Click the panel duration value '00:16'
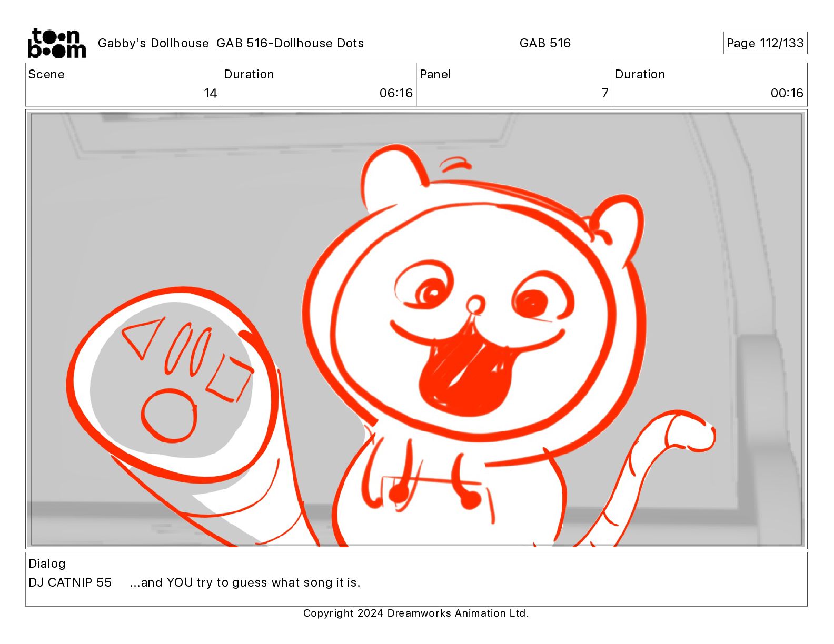Viewport: 834px width, 644px height. pyautogui.click(x=787, y=93)
